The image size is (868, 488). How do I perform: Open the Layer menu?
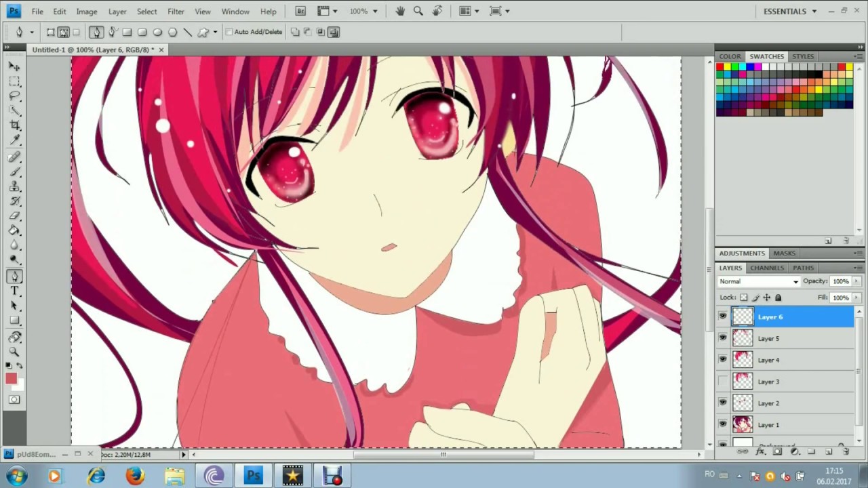[x=117, y=12]
